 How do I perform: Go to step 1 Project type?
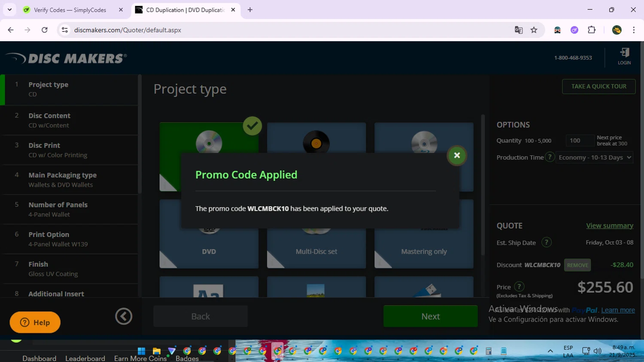[69, 89]
